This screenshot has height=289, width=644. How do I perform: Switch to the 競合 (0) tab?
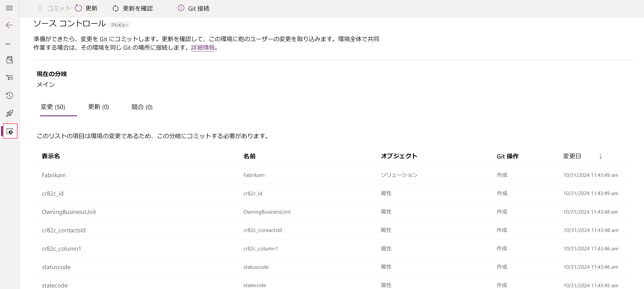(142, 107)
